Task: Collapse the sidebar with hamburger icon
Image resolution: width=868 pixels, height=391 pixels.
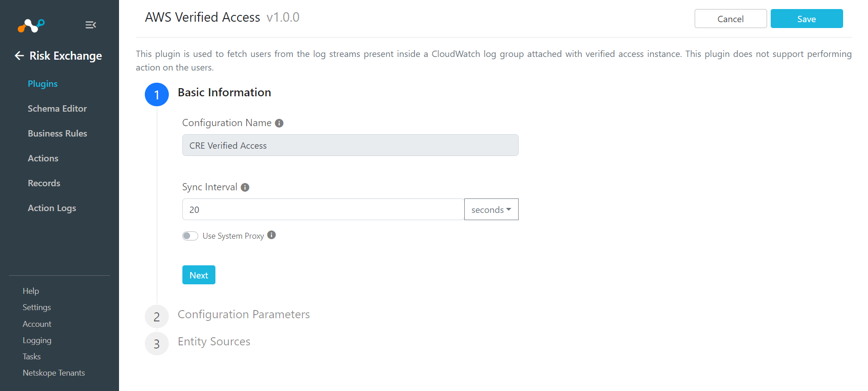Action: [x=91, y=25]
